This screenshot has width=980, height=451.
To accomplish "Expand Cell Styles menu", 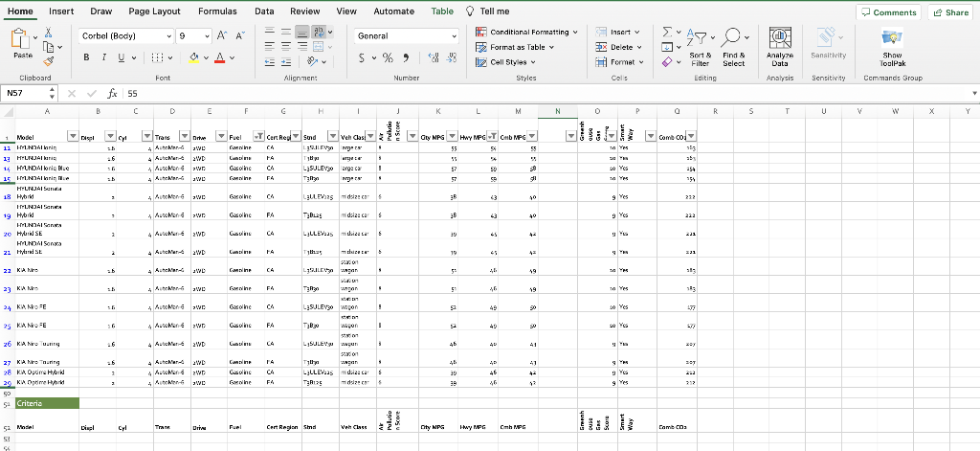I will pos(533,62).
